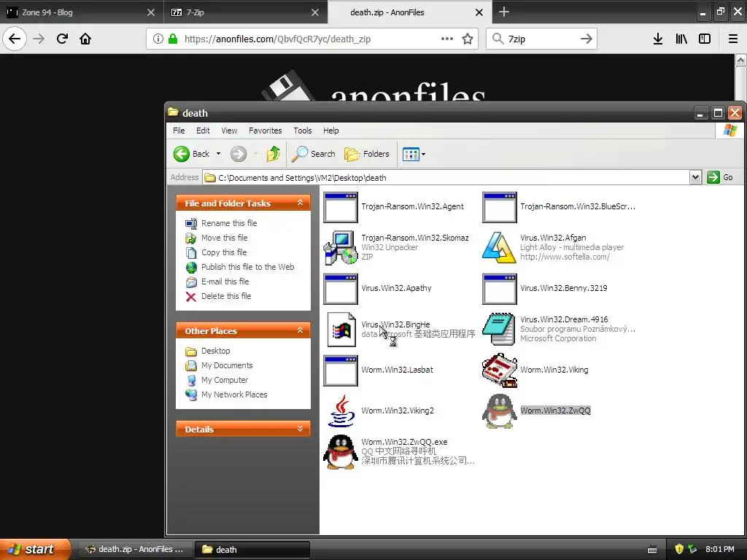747x560 pixels.
Task: Open the Help menu
Action: (x=330, y=131)
